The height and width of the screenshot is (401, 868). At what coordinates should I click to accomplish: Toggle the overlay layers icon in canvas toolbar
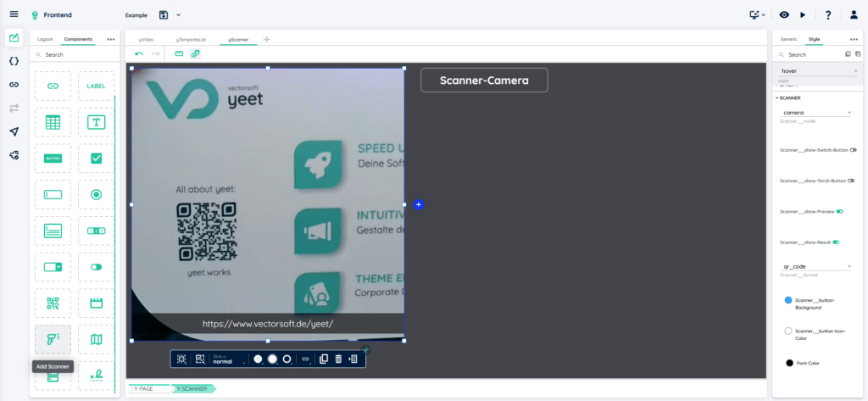click(x=195, y=53)
